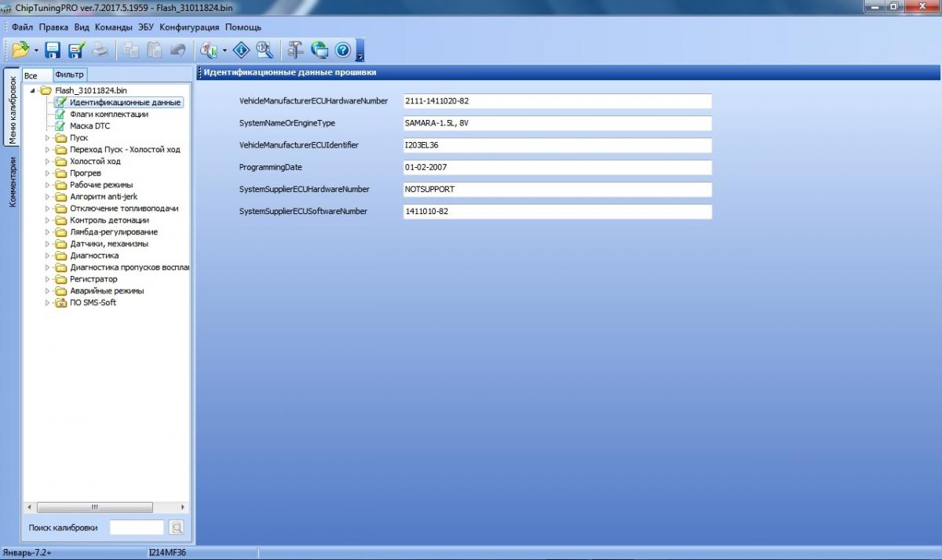
Task: Click the Январь-7.2+ status bar entry
Action: point(27,553)
